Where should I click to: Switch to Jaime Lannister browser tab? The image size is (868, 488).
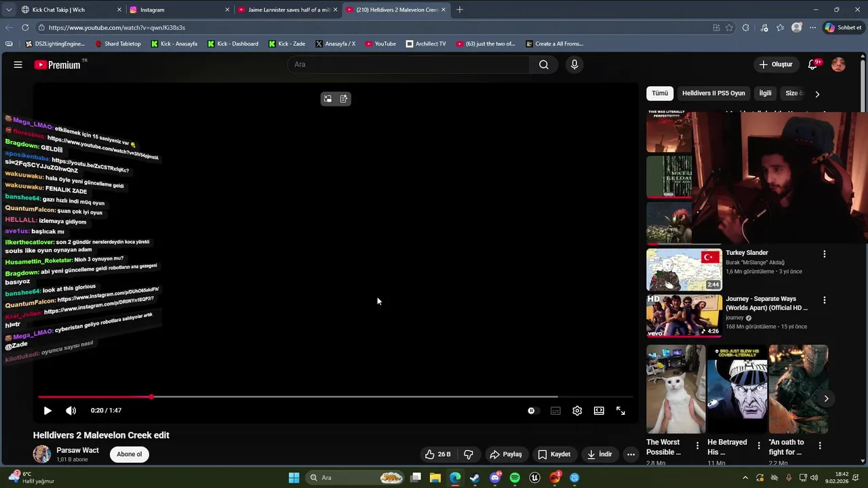[x=288, y=9]
